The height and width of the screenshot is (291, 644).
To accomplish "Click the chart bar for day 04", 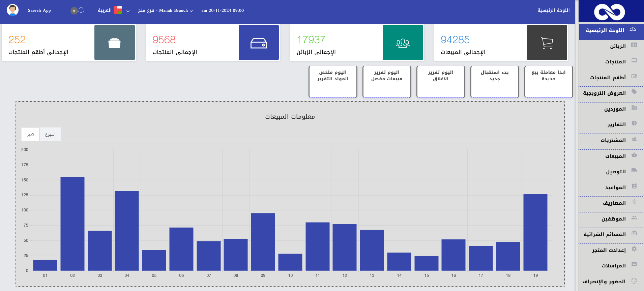I will (127, 231).
